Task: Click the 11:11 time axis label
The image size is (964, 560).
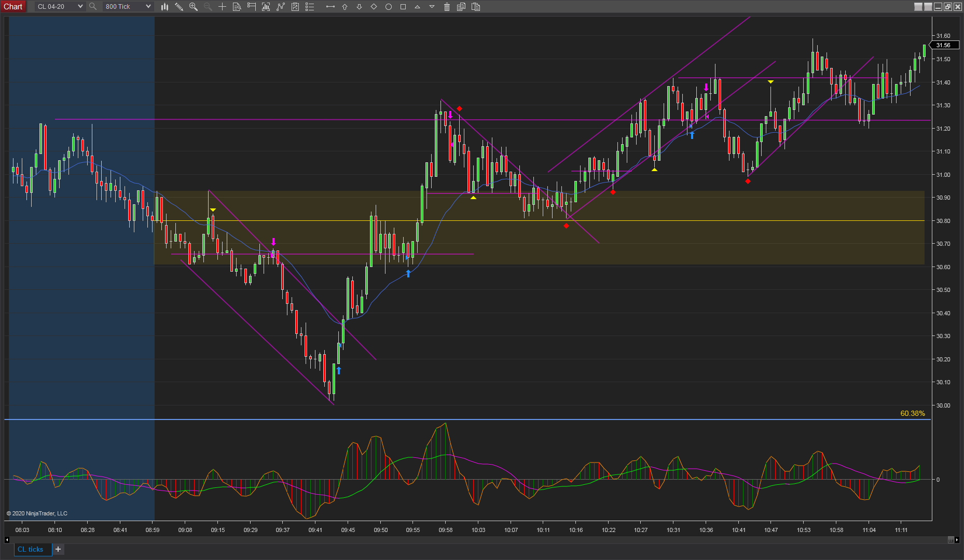Action: (901, 530)
